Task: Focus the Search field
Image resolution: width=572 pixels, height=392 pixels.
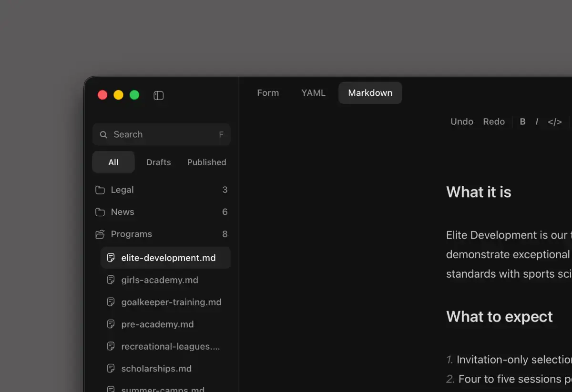Action: click(162, 135)
